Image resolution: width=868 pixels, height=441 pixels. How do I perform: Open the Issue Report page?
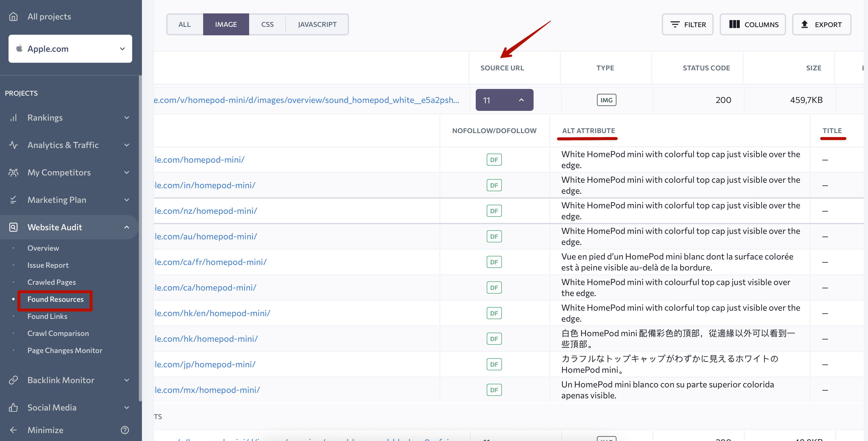[48, 265]
